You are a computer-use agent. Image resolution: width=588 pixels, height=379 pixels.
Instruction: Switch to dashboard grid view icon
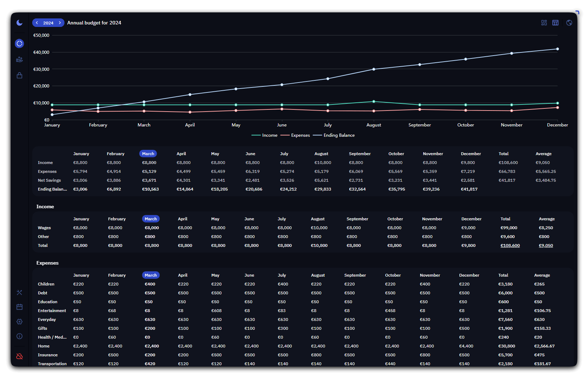[544, 23]
